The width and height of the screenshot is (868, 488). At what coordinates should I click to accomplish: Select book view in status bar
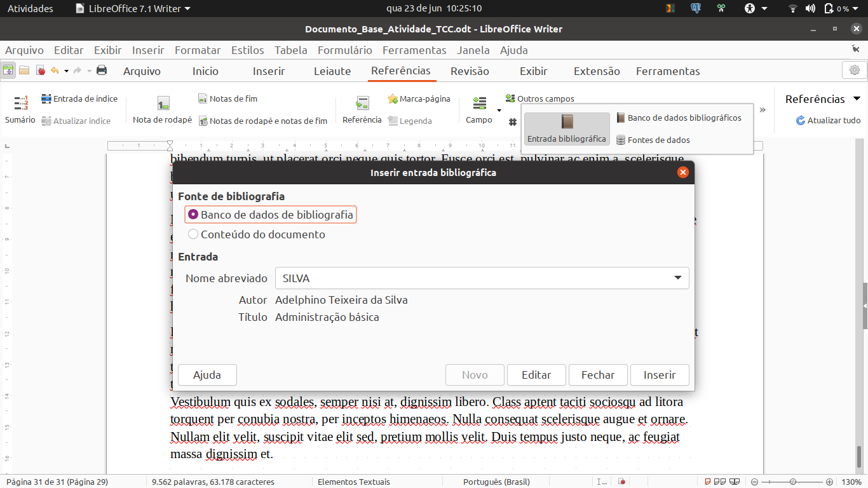(735, 482)
